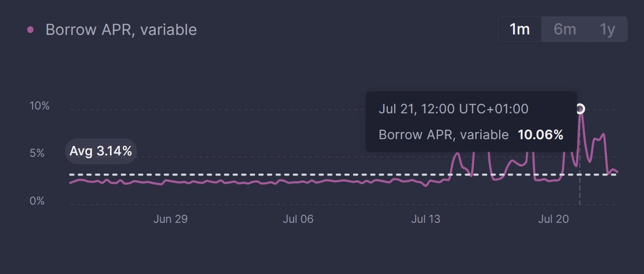Click the Avg 3.14% badge
The image size is (644, 274).
[x=100, y=152]
